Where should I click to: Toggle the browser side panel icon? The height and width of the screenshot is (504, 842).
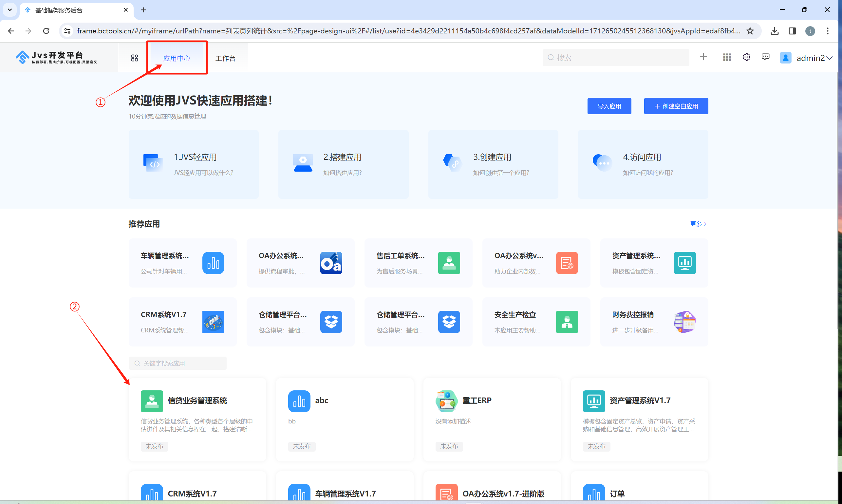click(x=792, y=31)
